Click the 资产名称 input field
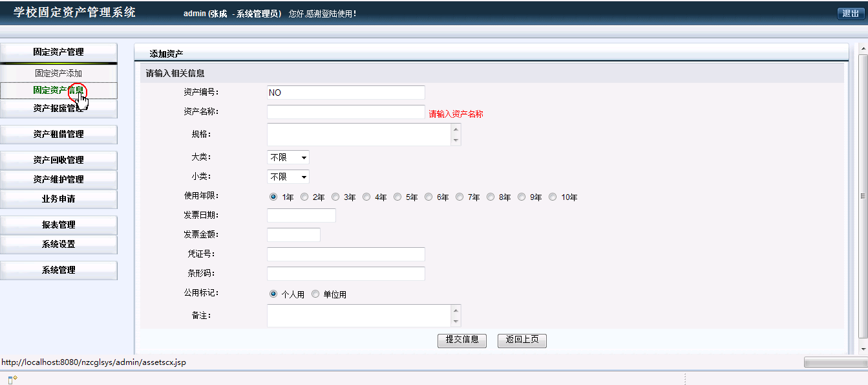868x385 pixels. coord(346,112)
